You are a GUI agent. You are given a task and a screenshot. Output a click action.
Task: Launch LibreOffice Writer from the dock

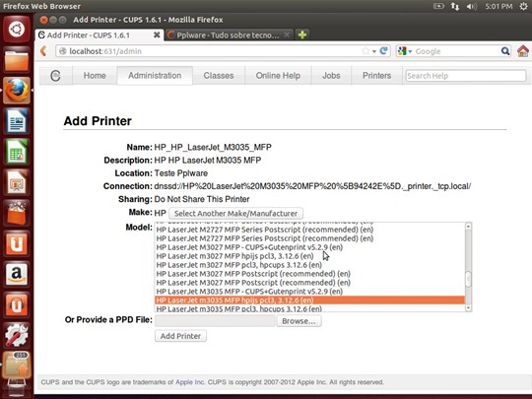tap(17, 121)
